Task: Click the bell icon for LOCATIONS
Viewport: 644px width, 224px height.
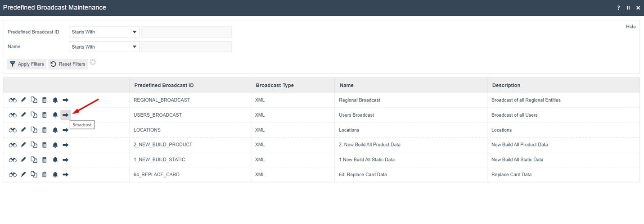Action: point(55,130)
